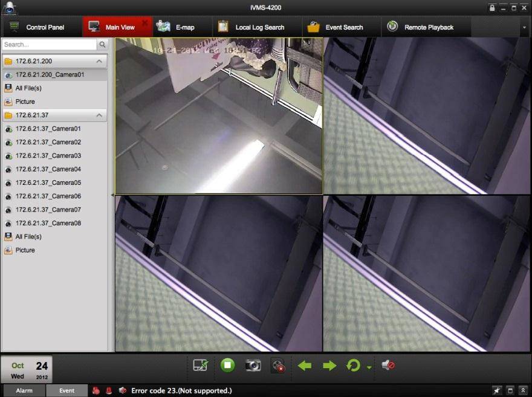The width and height of the screenshot is (532, 397).
Task: Start recording with the record icon
Action: tap(277, 365)
